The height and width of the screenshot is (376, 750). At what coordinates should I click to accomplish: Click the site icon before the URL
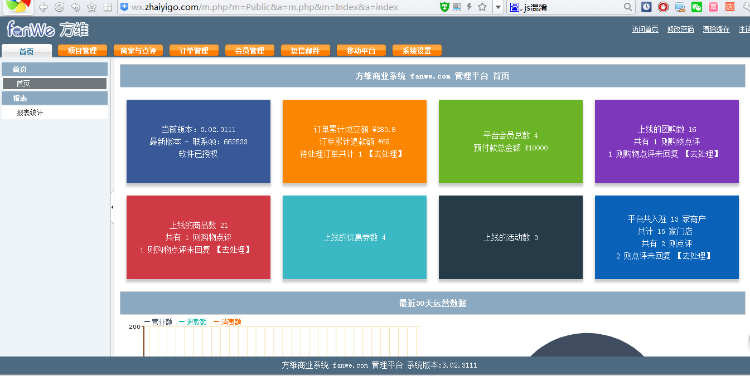pos(124,7)
